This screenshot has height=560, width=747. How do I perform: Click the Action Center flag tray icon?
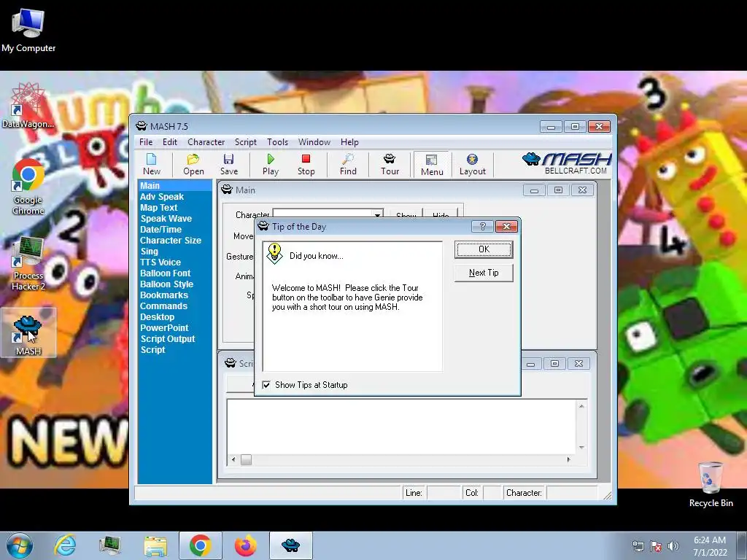pyautogui.click(x=656, y=546)
